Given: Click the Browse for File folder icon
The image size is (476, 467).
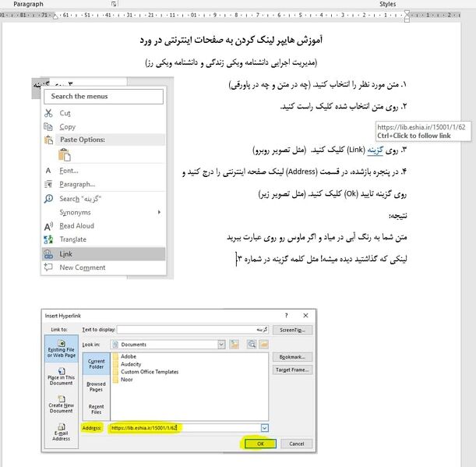Looking at the screenshot, I should [x=264, y=345].
